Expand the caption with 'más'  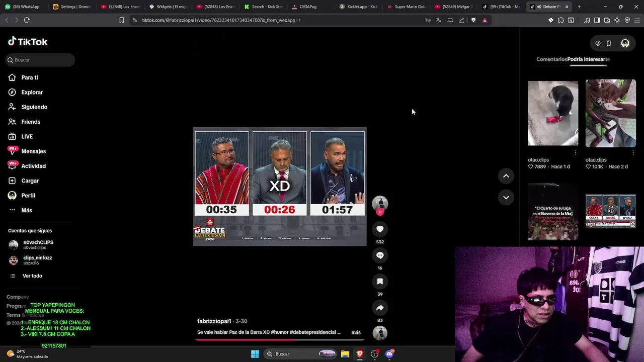pyautogui.click(x=356, y=332)
